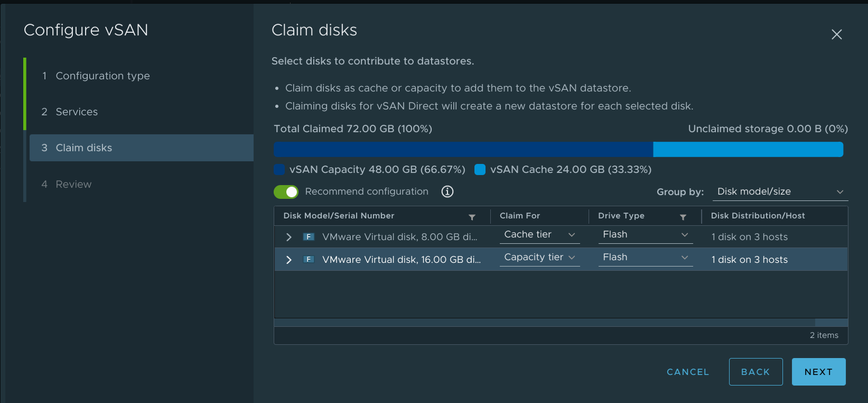
Task: Select the VMware Virtual disk, 16.00 GB row text
Action: tap(402, 260)
